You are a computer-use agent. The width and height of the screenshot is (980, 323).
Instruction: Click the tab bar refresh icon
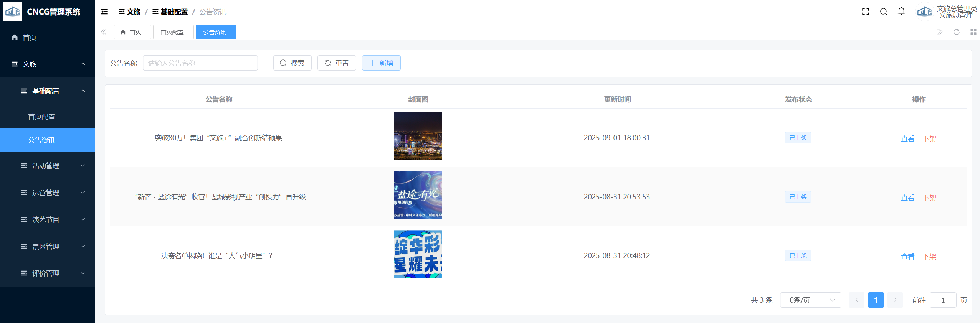coord(956,32)
